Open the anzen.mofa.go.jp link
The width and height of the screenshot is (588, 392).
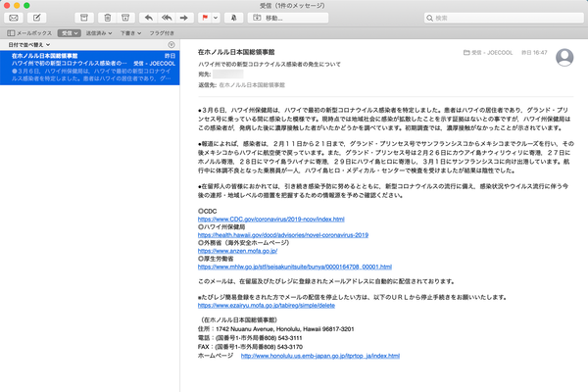pos(238,251)
